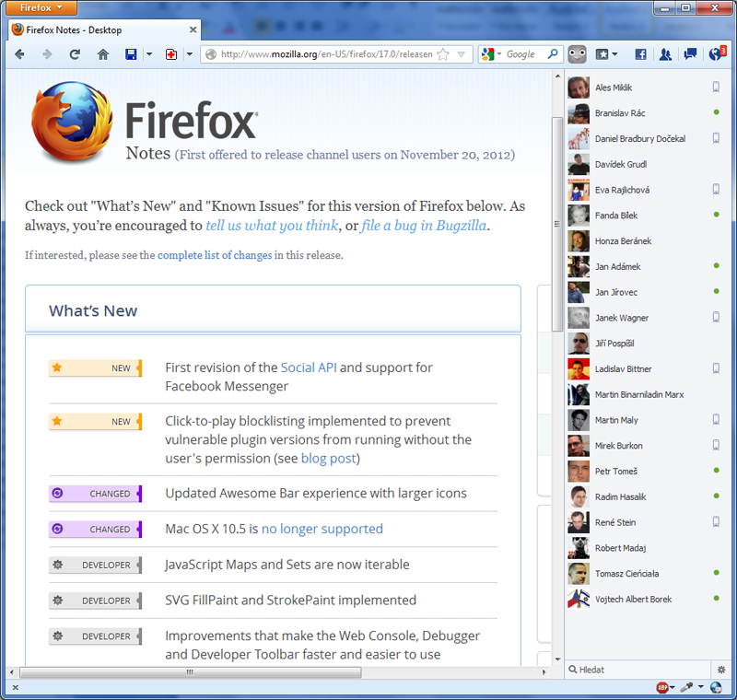Click the Adblock Plus icon in status bar

pyautogui.click(x=662, y=687)
